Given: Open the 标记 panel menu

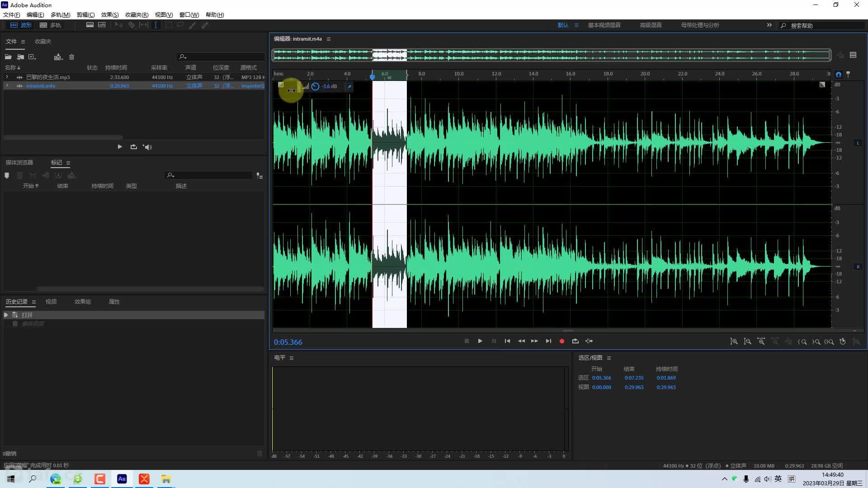Looking at the screenshot, I should pyautogui.click(x=68, y=163).
